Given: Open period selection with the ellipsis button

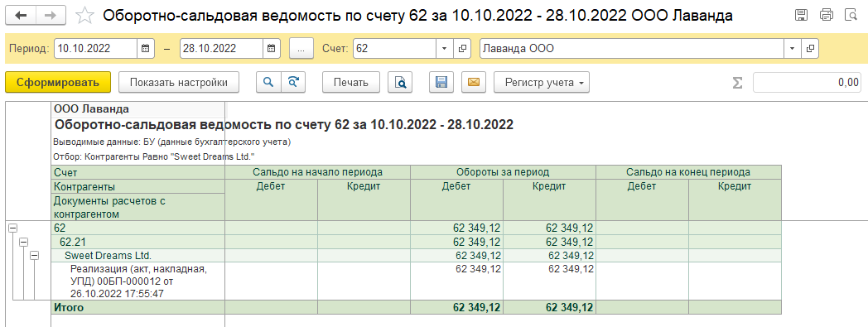Looking at the screenshot, I should 301,49.
